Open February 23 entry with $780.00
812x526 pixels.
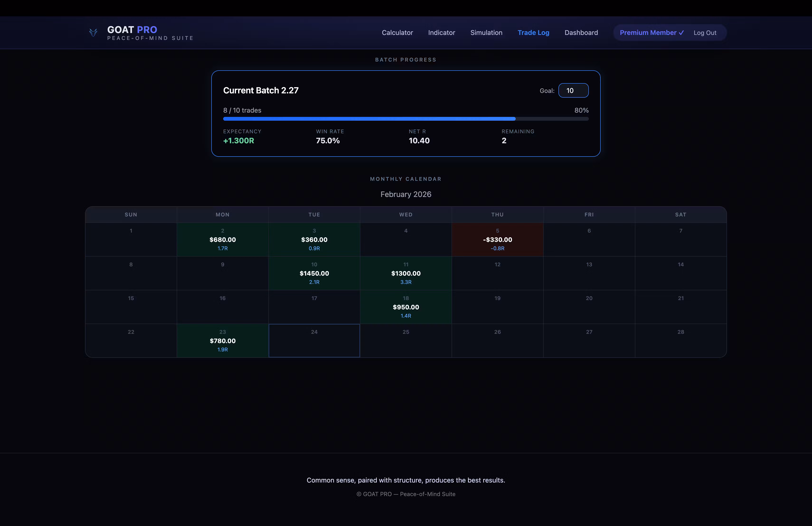(222, 341)
